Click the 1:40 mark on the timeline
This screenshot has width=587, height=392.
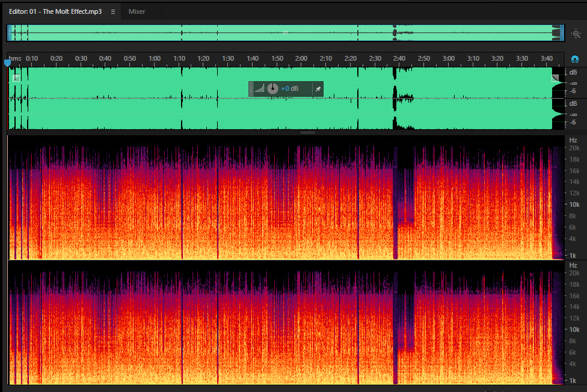point(253,58)
